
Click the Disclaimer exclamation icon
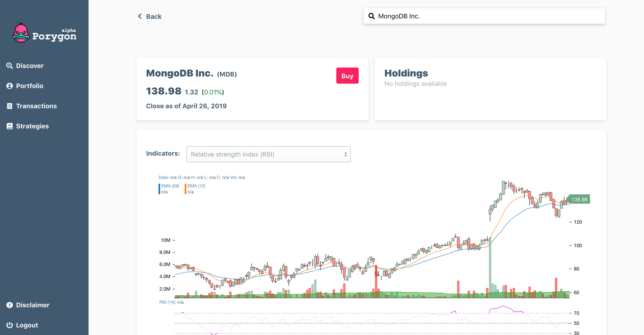click(9, 305)
